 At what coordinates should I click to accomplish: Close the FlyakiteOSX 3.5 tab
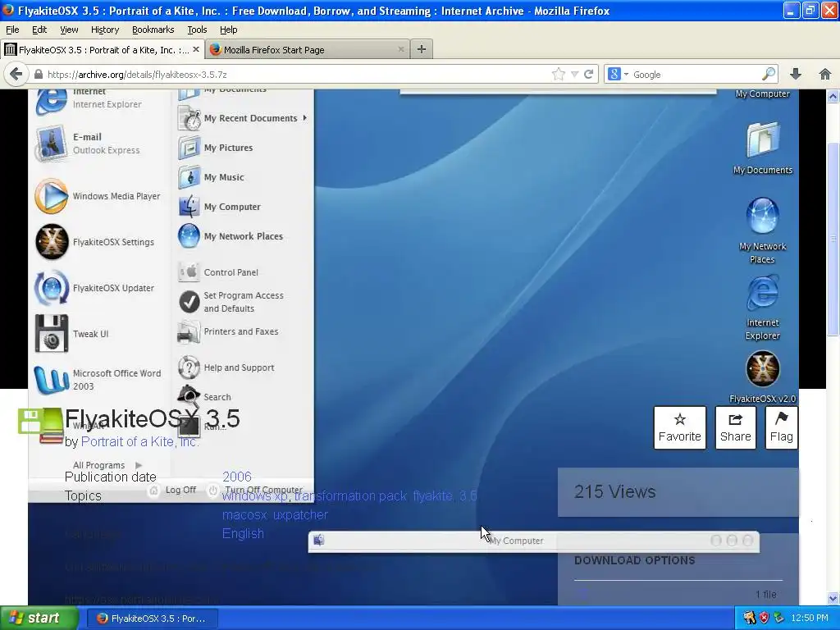pos(196,49)
